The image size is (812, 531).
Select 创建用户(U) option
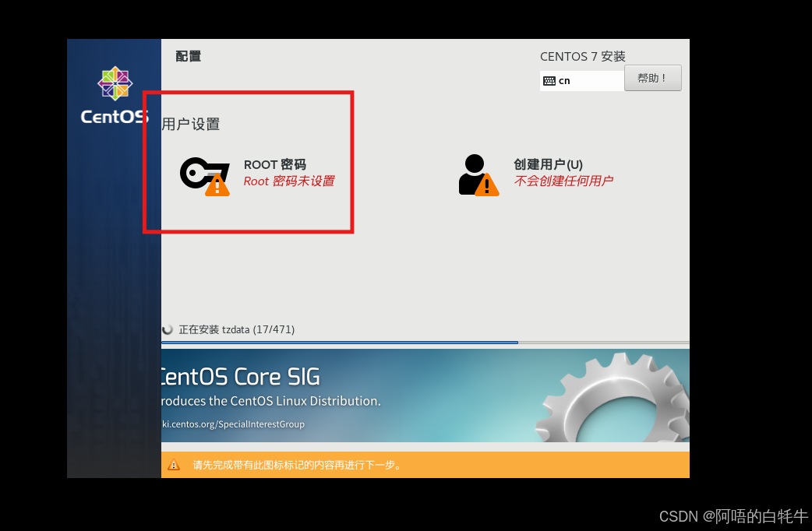tap(548, 164)
